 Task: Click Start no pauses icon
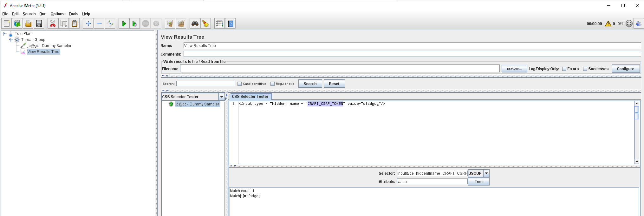pyautogui.click(x=135, y=24)
